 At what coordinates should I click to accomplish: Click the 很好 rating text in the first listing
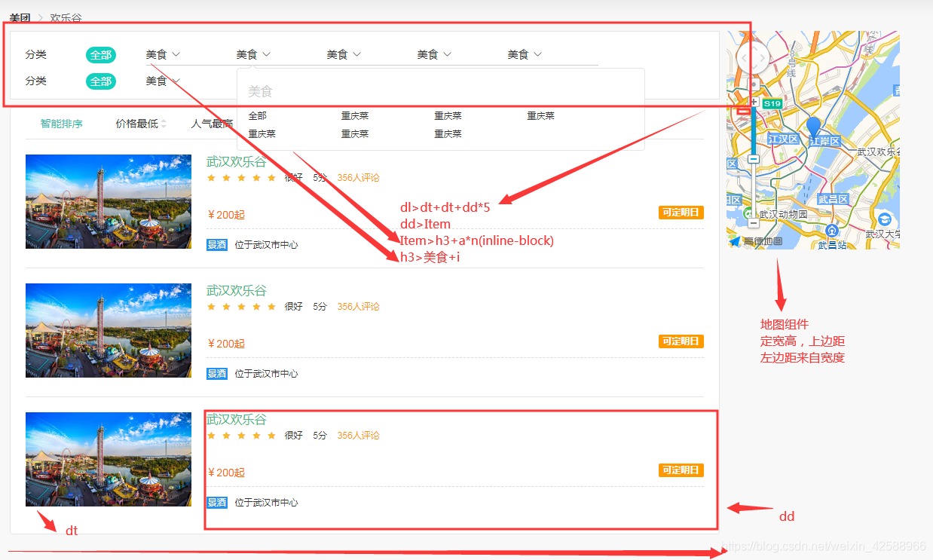(x=294, y=178)
